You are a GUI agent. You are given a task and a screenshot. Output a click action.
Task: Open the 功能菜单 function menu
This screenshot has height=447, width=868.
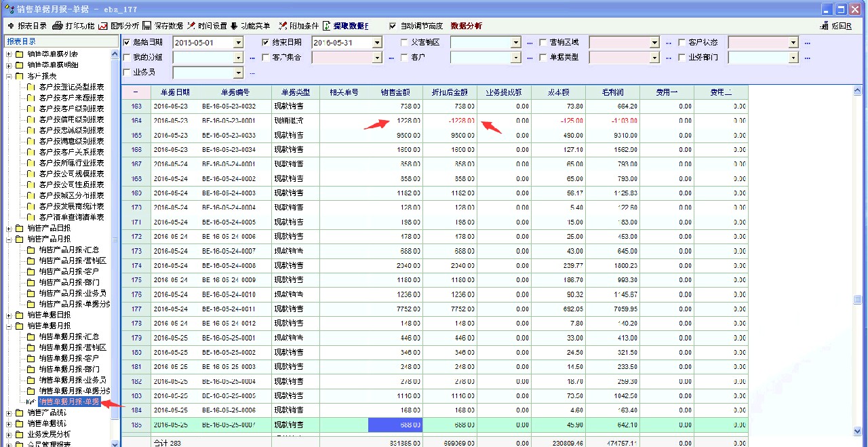click(234, 26)
